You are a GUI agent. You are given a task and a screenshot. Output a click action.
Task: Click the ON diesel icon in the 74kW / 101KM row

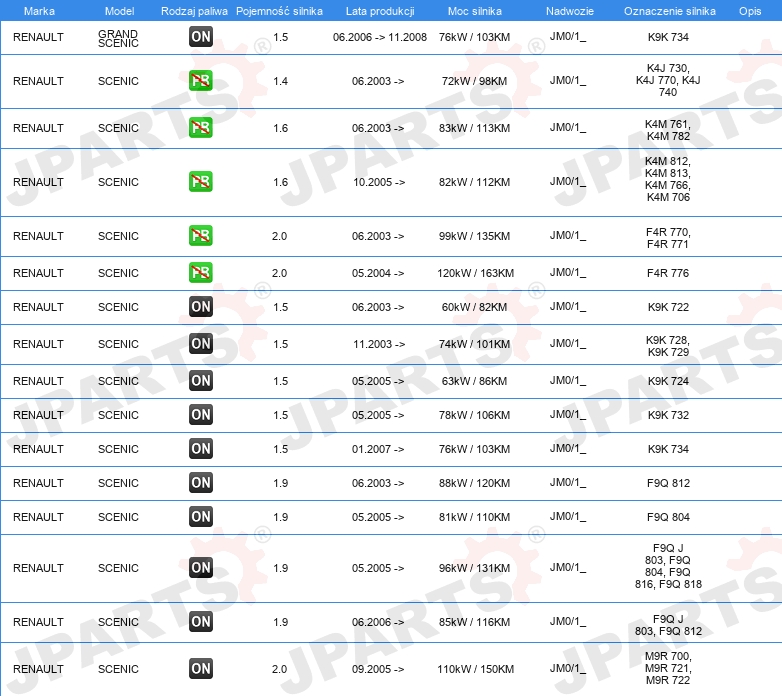pos(201,343)
